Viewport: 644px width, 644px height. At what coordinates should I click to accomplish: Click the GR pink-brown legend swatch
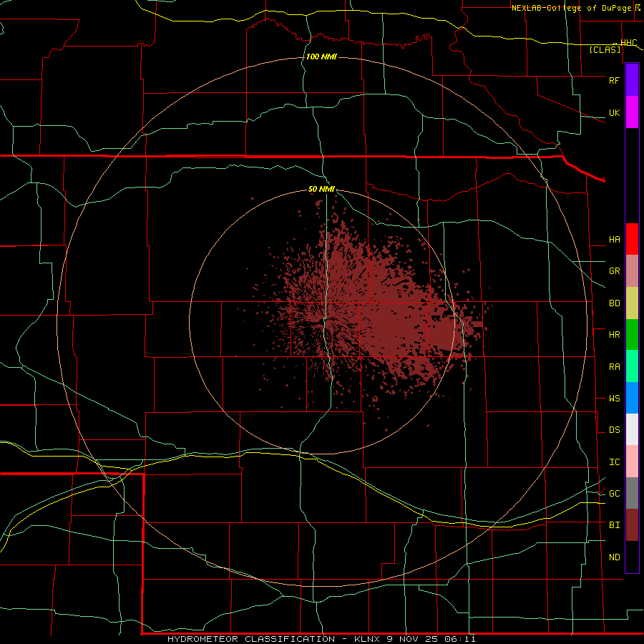coord(632,271)
